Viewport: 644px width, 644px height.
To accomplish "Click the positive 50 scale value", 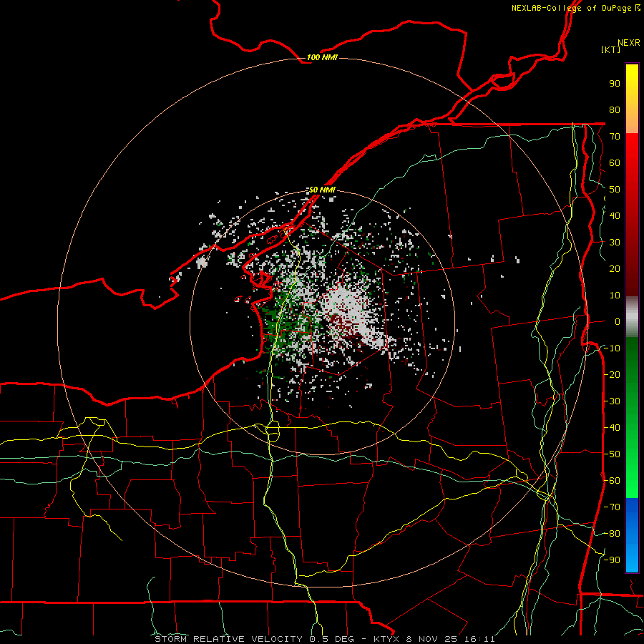I will 615,190.
